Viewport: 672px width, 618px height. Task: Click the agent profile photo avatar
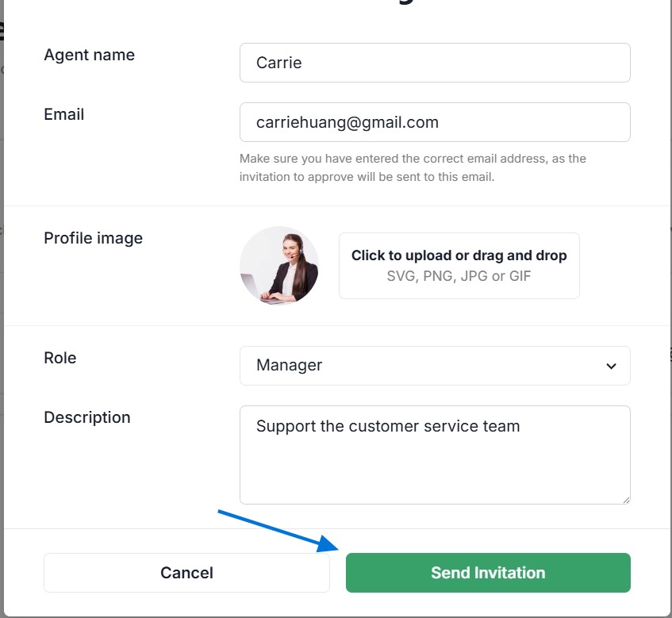[279, 266]
